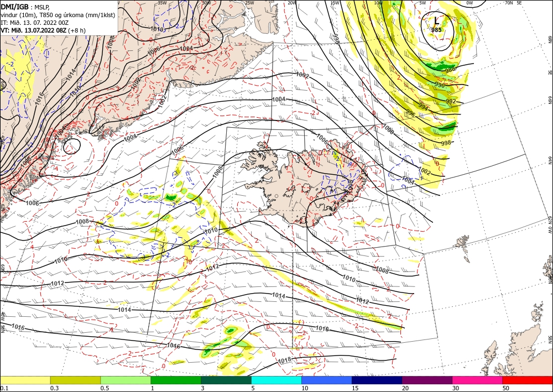This screenshot has width=553, height=392.
Task: Click the '992' isobar label
Action: [451, 102]
